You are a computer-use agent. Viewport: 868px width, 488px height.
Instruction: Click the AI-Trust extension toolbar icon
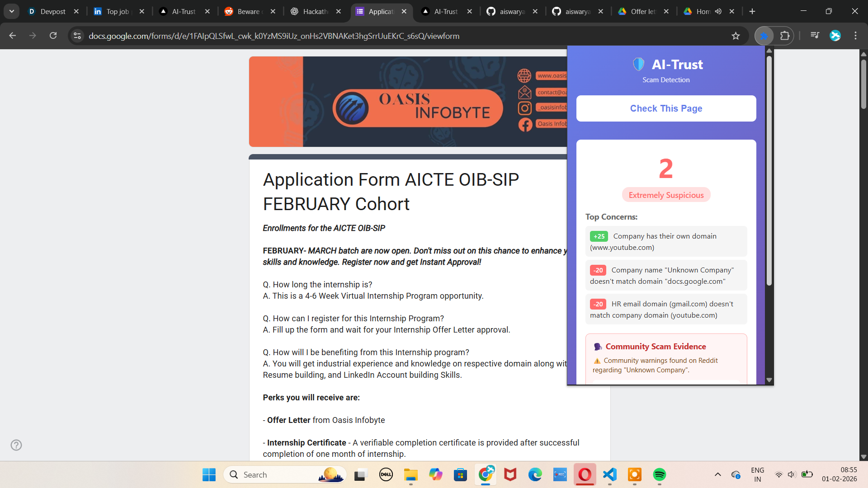click(764, 36)
